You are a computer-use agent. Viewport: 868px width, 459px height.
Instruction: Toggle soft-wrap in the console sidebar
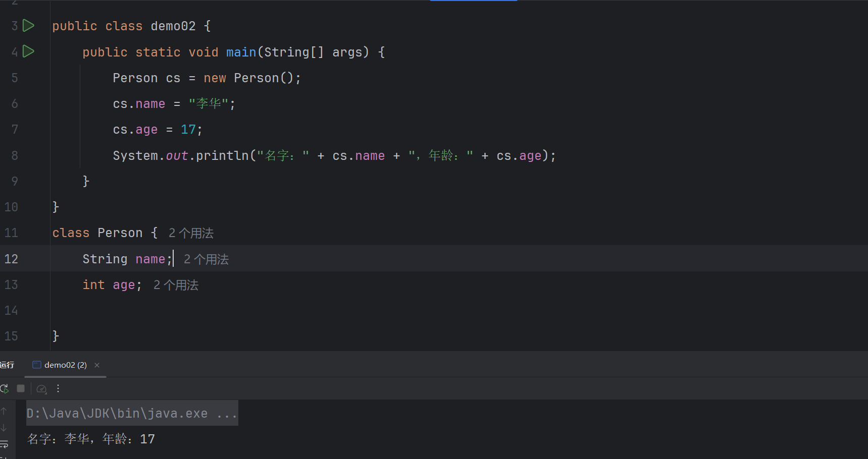(x=4, y=444)
